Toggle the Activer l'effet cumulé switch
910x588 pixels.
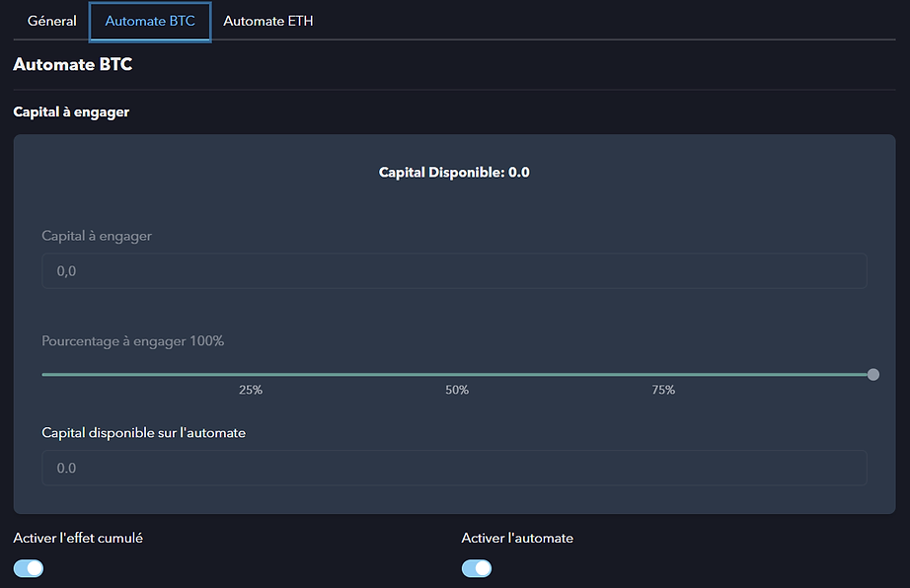coord(29,568)
